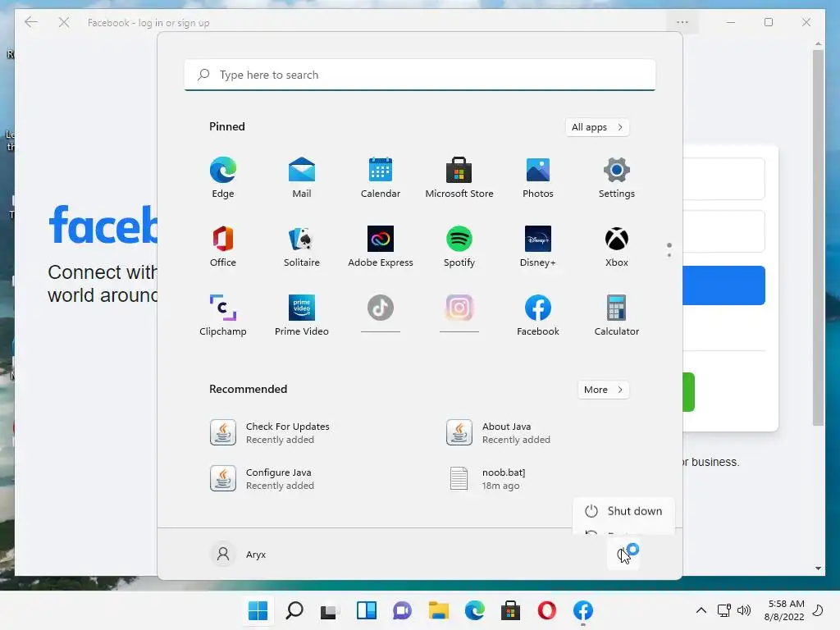Select Shut down from power menu

623,511
